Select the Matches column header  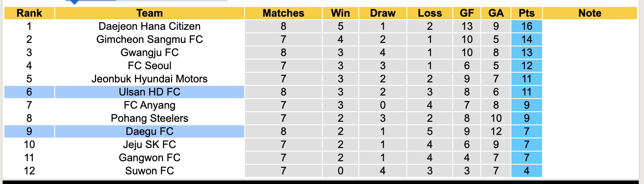pyautogui.click(x=283, y=13)
